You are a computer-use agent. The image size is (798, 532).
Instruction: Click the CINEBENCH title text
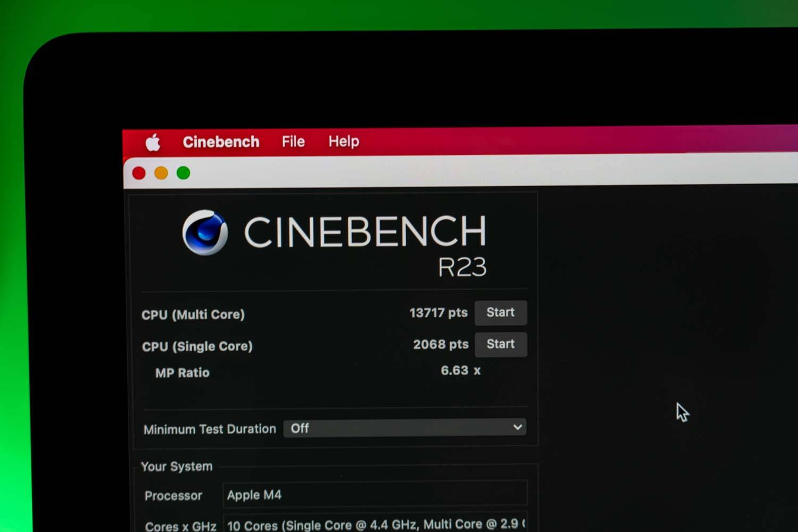[365, 232]
